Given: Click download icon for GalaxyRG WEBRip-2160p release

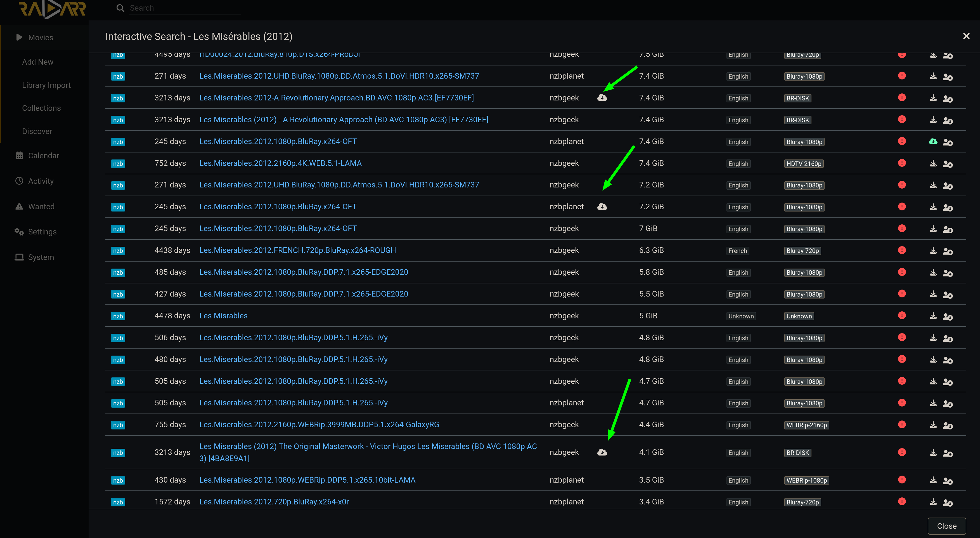Looking at the screenshot, I should tap(933, 425).
